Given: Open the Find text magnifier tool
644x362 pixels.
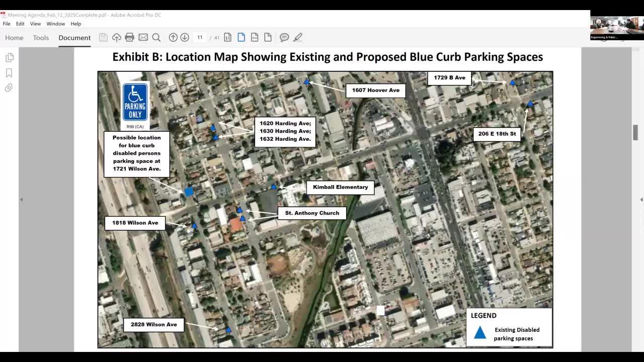Looking at the screenshot, I should (x=156, y=37).
